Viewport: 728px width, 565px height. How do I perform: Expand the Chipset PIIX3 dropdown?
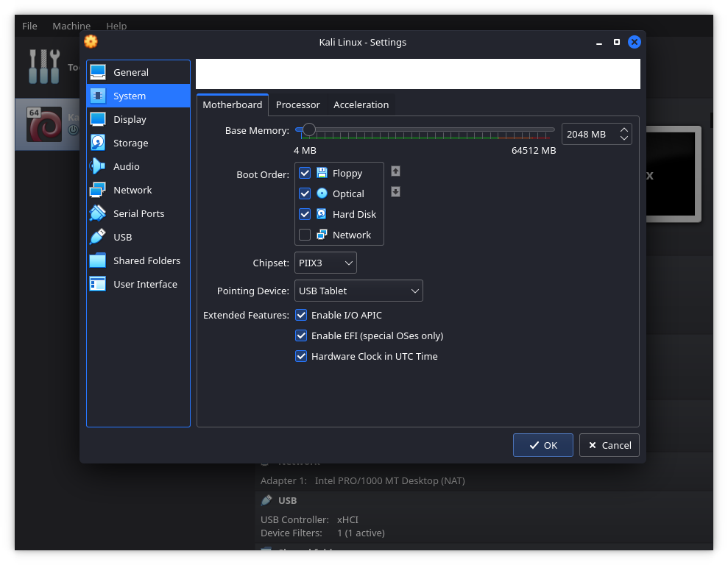325,263
